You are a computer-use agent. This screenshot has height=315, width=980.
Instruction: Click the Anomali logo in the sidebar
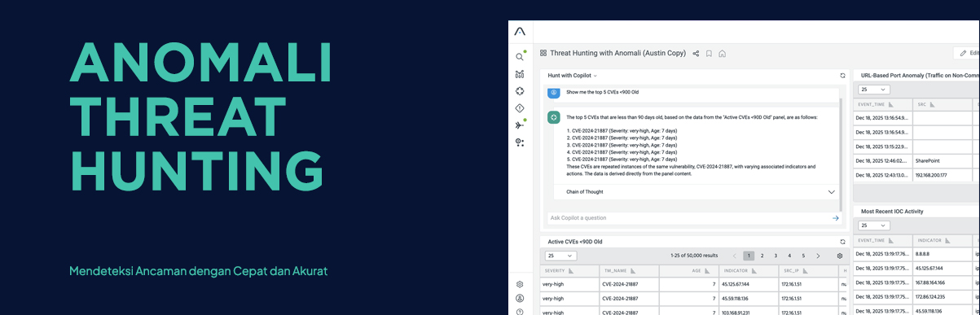point(520,32)
